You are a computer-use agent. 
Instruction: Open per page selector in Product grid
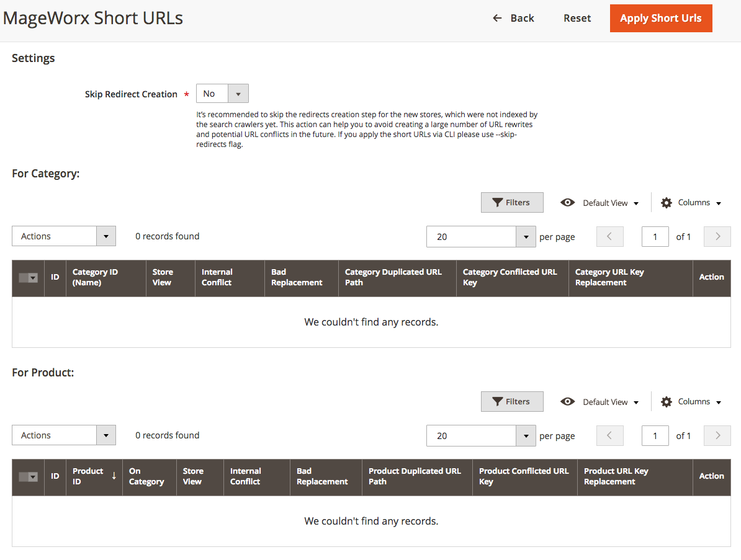pos(526,436)
